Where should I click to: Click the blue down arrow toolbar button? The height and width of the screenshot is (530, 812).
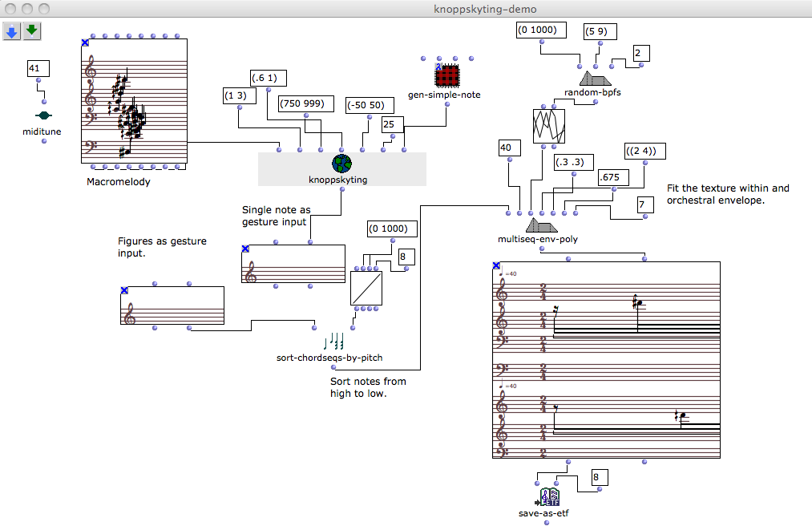12,31
